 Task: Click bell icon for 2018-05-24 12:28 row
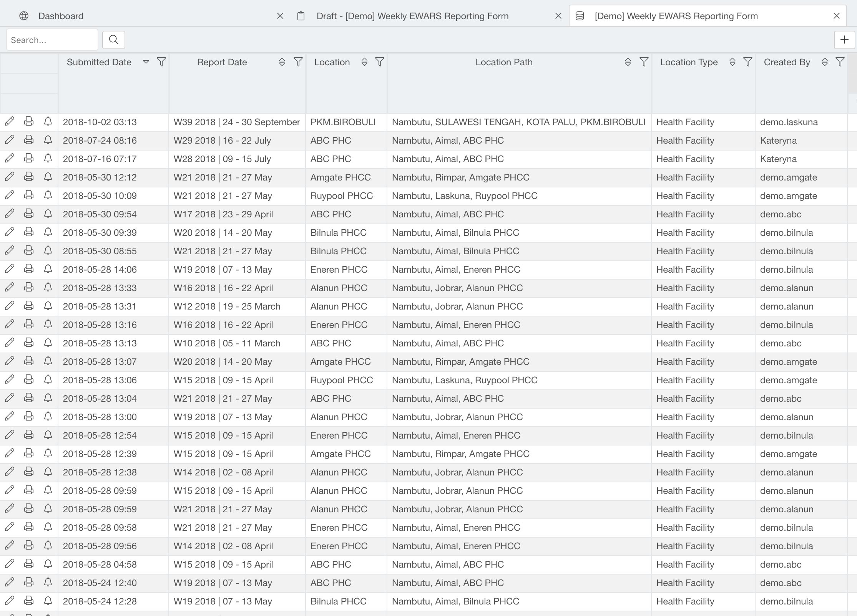coord(48,601)
